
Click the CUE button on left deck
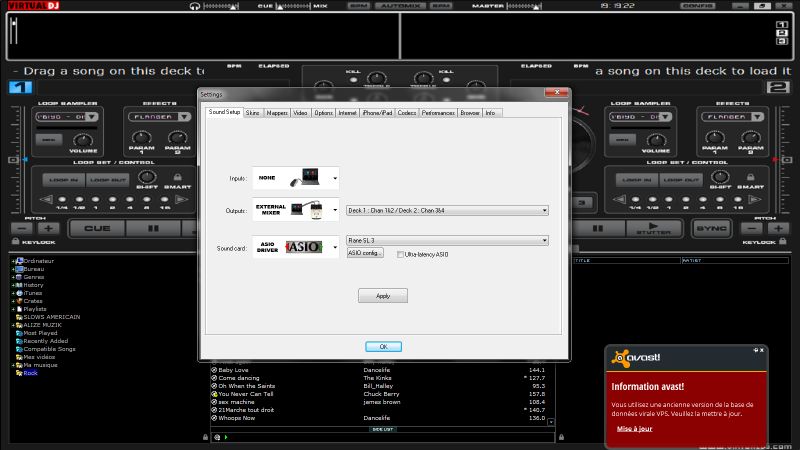(x=97, y=228)
